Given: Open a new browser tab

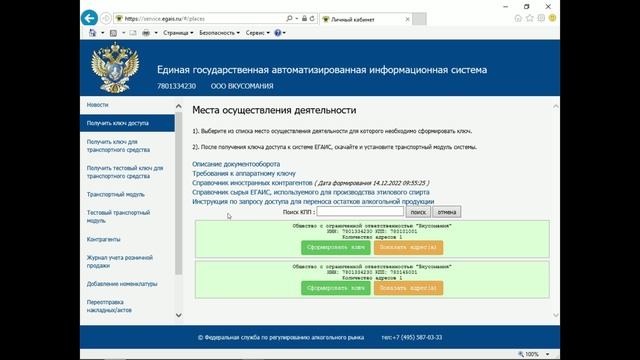Looking at the screenshot, I should [419, 19].
